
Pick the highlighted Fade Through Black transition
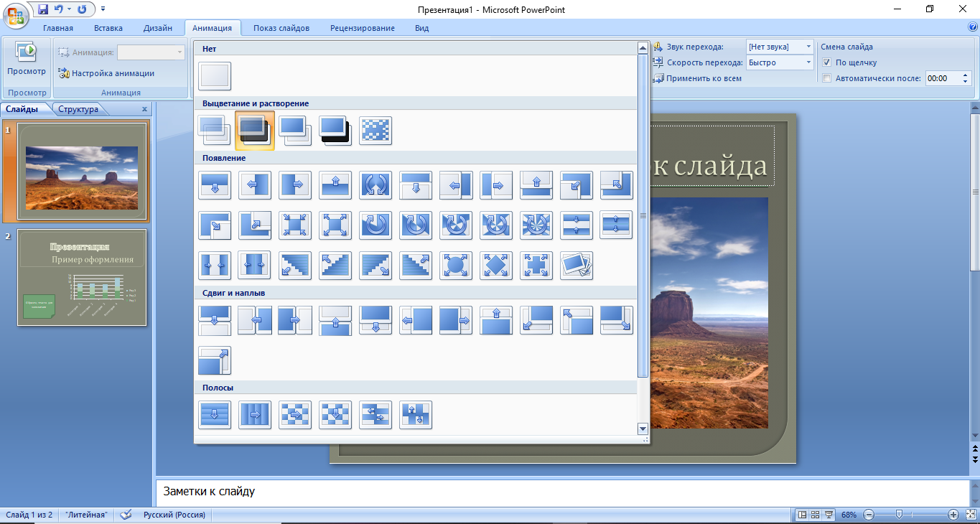click(x=255, y=131)
